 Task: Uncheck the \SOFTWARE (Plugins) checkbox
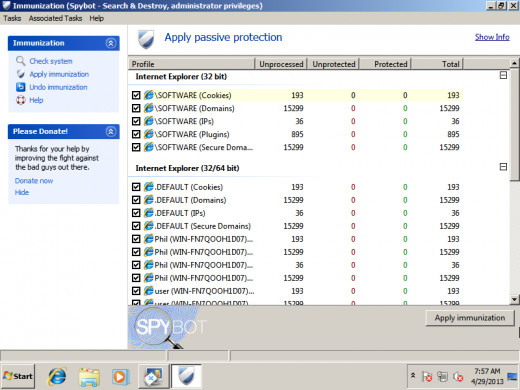(x=136, y=134)
